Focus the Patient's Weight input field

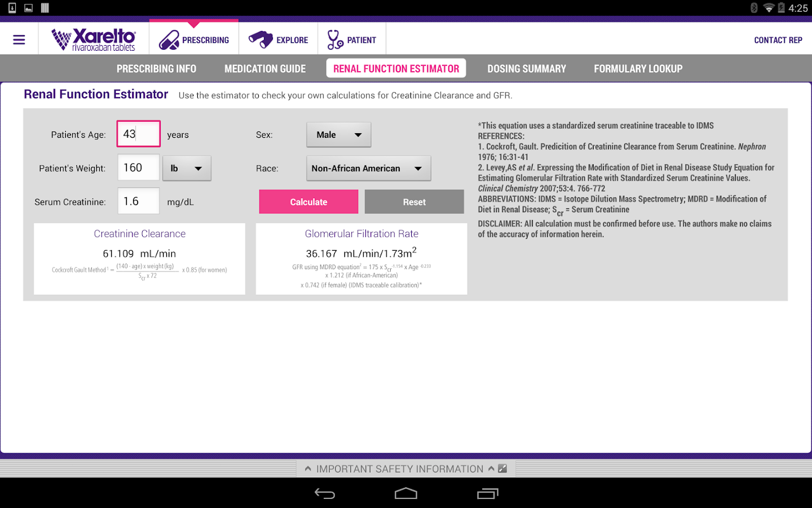(x=139, y=168)
